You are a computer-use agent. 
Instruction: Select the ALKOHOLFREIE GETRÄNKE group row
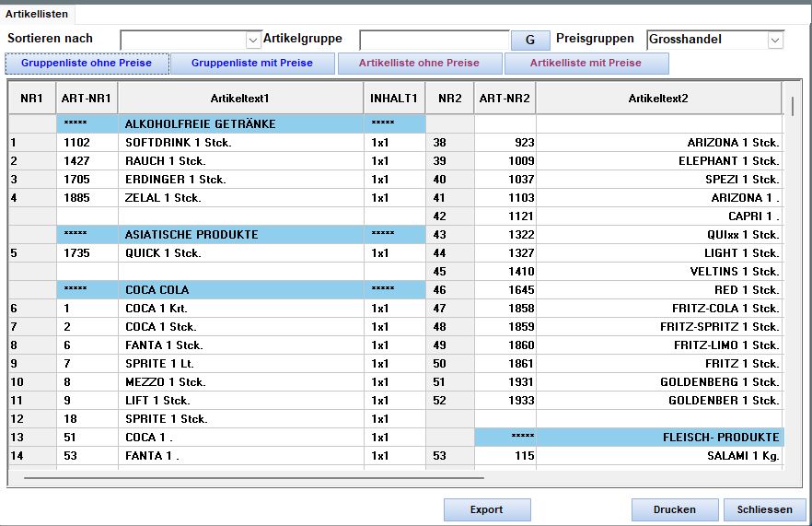[200, 124]
